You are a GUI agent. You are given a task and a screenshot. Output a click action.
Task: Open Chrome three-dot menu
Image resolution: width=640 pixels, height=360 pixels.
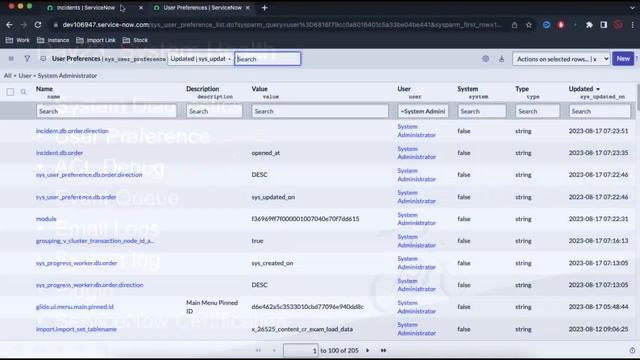(x=632, y=25)
